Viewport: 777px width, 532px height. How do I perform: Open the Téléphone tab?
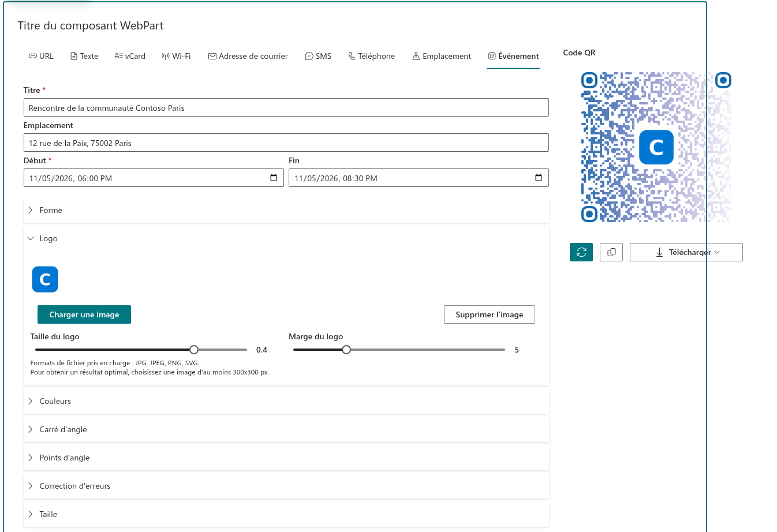[372, 56]
